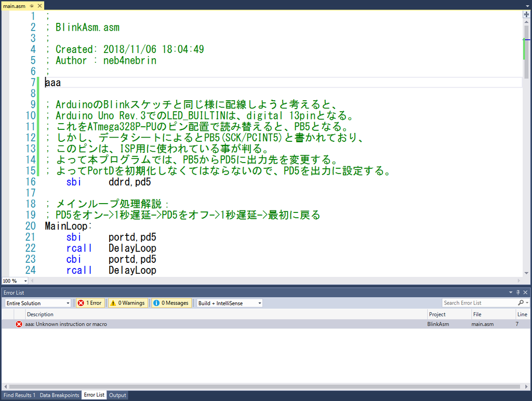Close the Error List panel
This screenshot has width=532, height=401.
[x=526, y=292]
